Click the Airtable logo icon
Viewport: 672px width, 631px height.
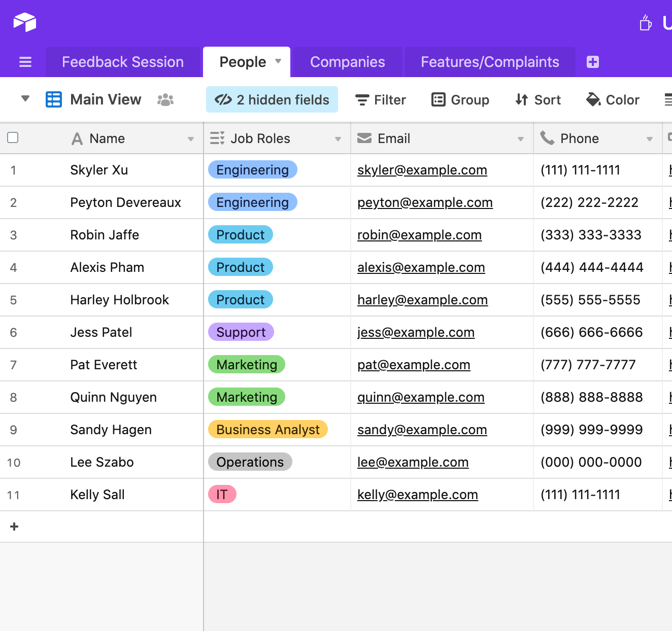(25, 22)
